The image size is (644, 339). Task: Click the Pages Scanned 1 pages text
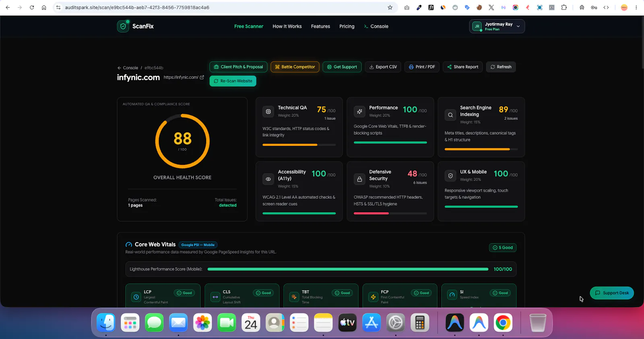coord(135,206)
